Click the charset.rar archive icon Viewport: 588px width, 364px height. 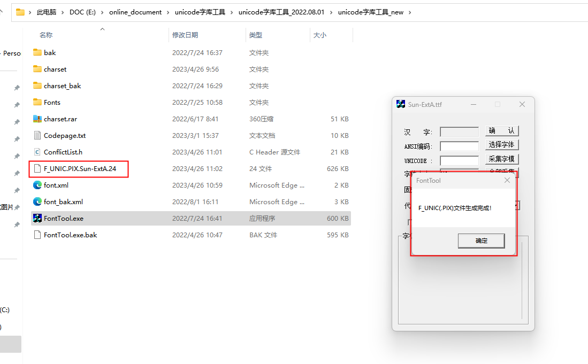click(37, 119)
